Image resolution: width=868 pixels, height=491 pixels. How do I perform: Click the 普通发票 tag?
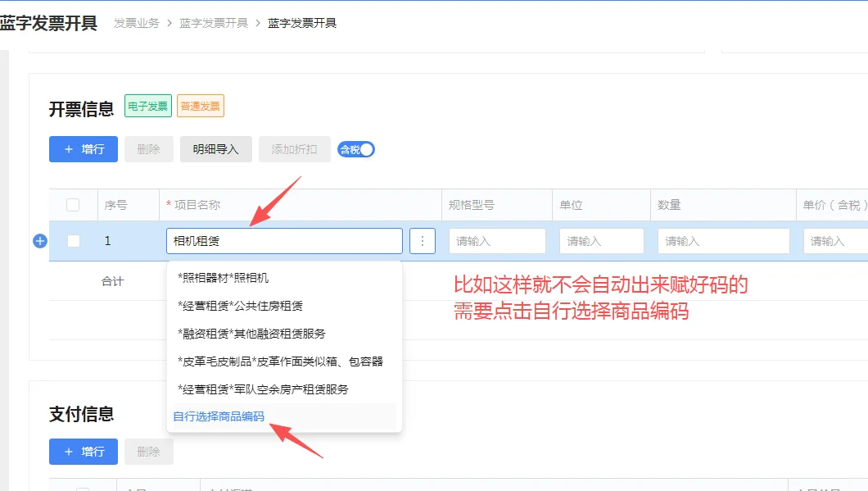(x=200, y=105)
